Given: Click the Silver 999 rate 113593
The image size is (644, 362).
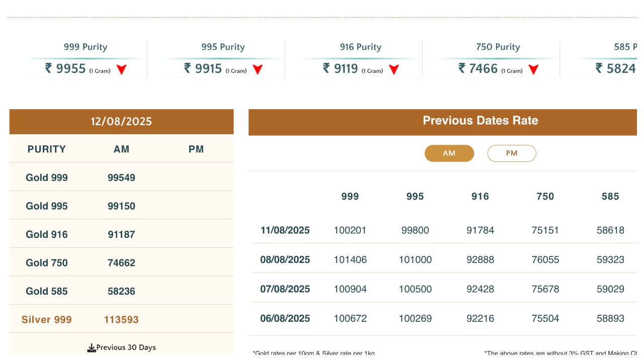Looking at the screenshot, I should [121, 320].
